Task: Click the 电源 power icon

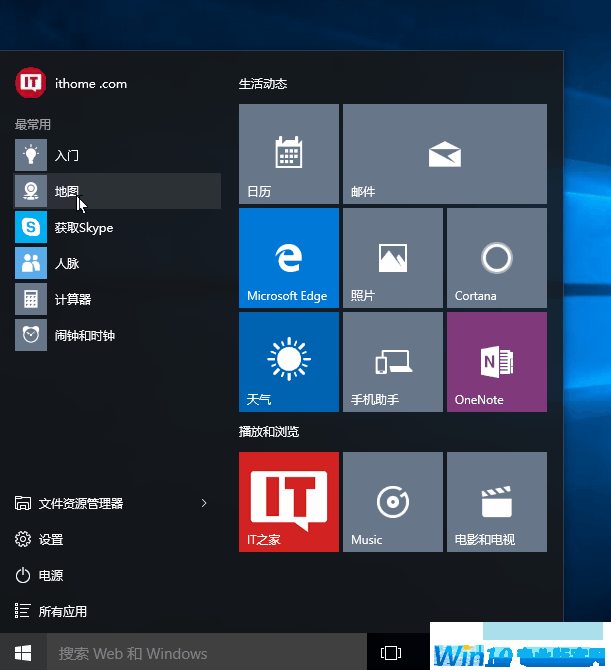Action: coord(23,575)
